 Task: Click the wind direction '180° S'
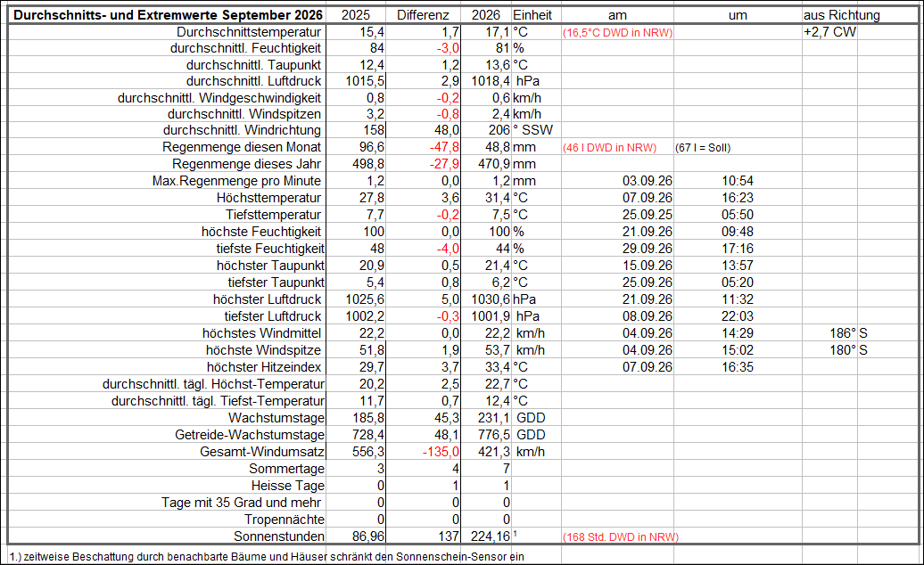pos(848,350)
